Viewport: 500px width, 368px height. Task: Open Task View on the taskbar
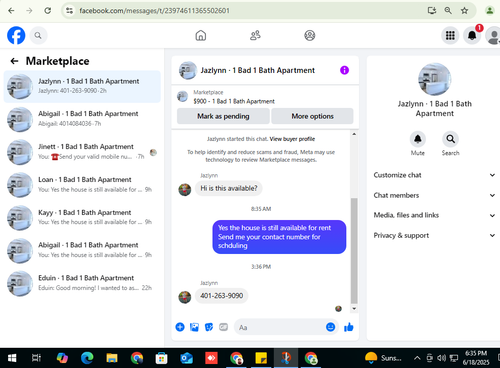[36, 358]
